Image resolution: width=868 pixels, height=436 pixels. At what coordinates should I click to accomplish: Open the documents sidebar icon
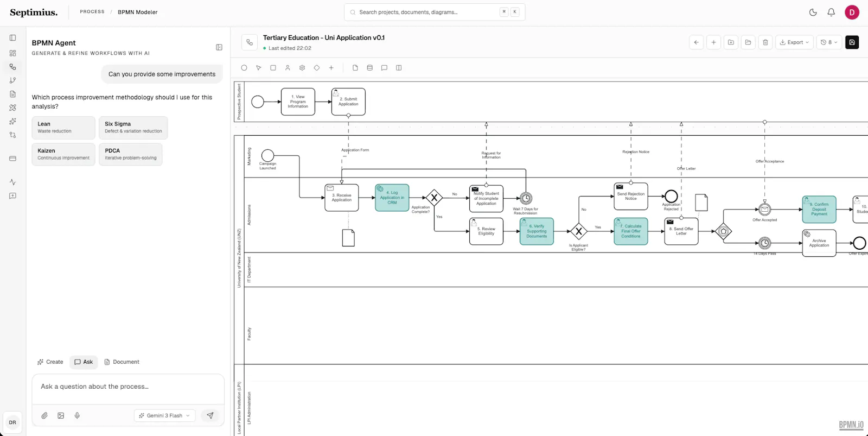(12, 94)
